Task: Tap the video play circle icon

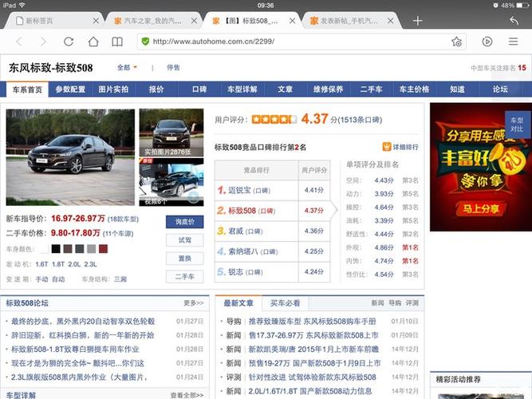Action: click(x=487, y=41)
